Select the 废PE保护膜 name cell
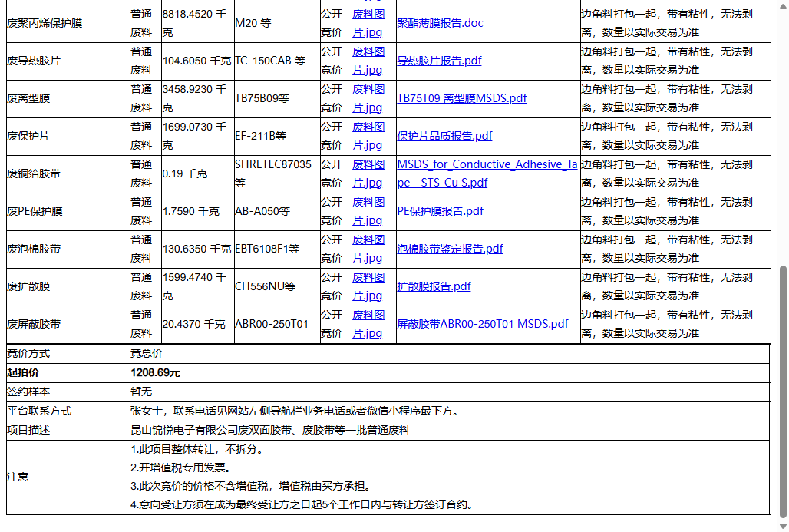789x532 pixels. click(68, 211)
